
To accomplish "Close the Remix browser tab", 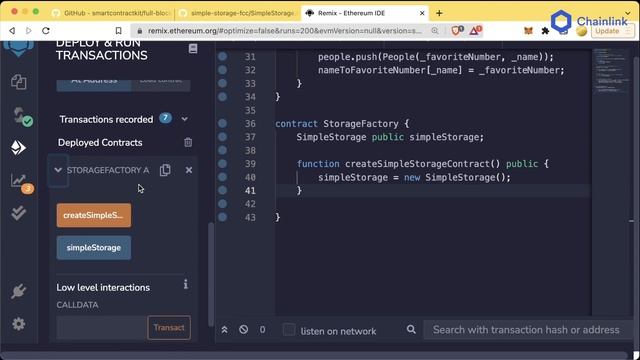I will tap(422, 13).
